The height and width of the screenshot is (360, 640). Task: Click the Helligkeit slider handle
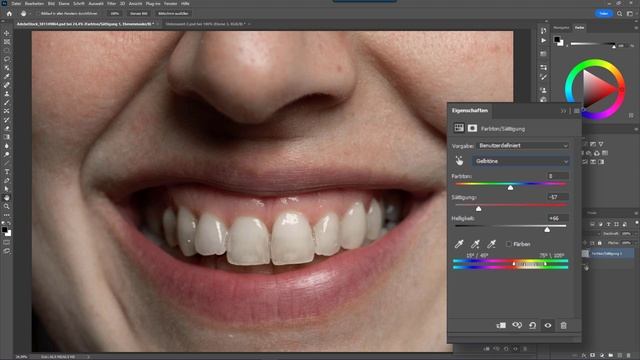tap(547, 230)
